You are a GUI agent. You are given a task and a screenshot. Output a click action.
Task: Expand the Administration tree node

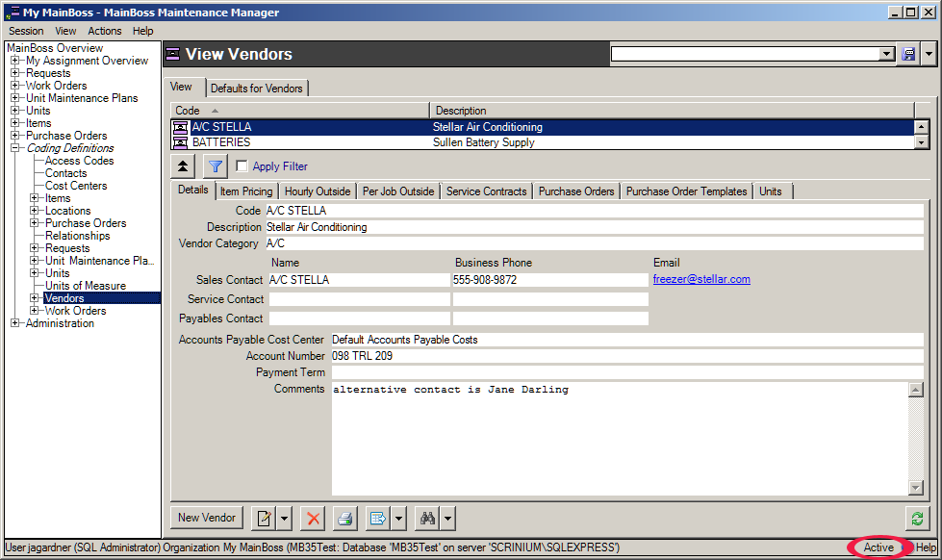(15, 323)
